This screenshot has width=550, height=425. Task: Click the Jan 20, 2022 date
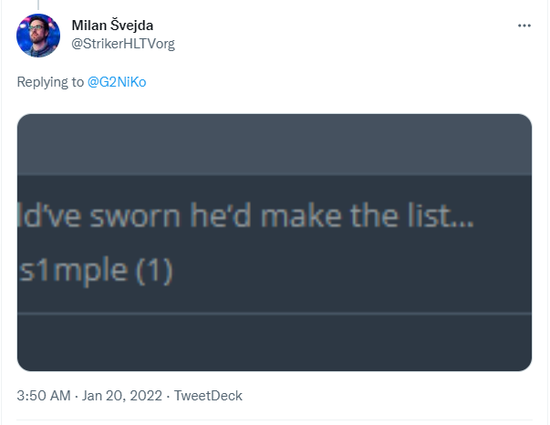point(122,396)
